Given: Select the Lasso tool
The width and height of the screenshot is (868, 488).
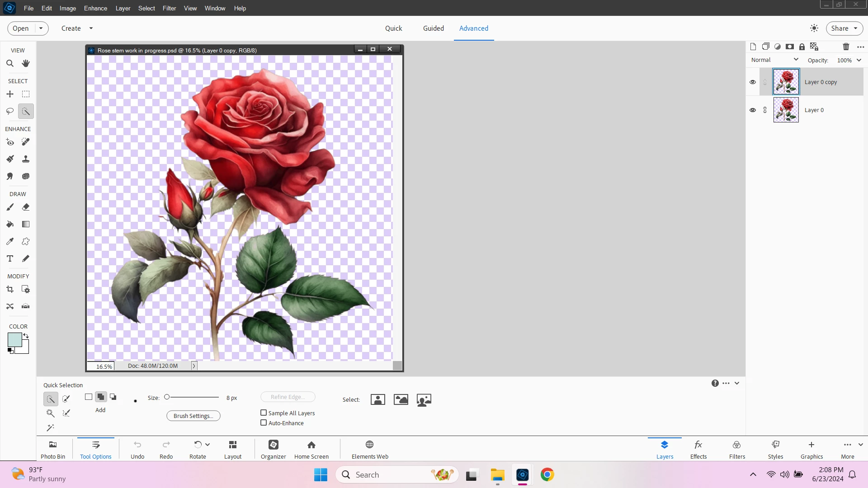Looking at the screenshot, I should point(10,111).
